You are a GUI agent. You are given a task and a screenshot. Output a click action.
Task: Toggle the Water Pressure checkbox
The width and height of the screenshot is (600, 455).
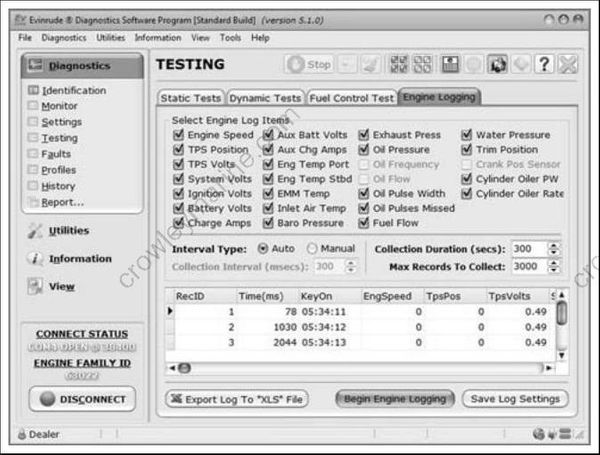[x=468, y=135]
